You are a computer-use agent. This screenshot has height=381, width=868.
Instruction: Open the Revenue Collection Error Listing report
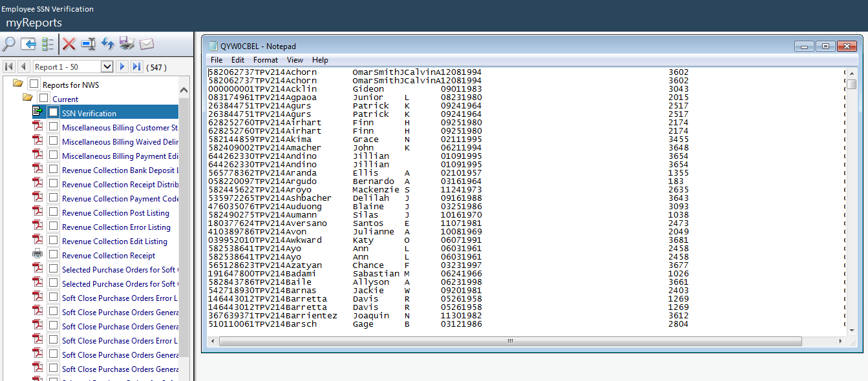(116, 227)
